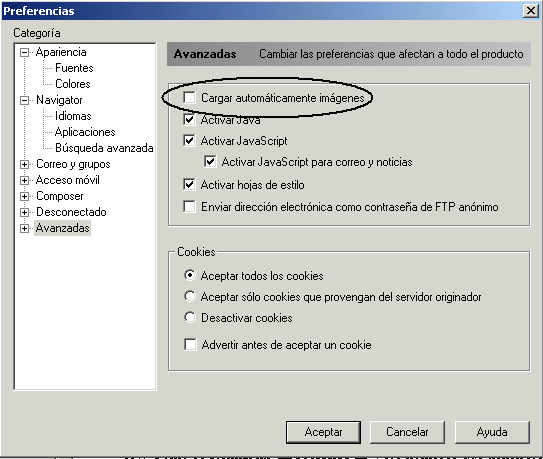Image resolution: width=543 pixels, height=459 pixels.
Task: Uncheck the Activar Java checkbox
Action: click(189, 120)
